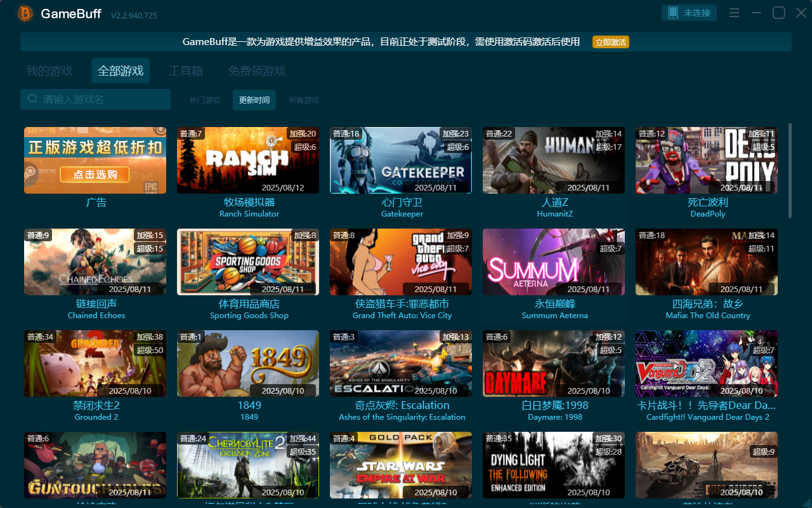Click the 点击选购 button in ad banner
812x508 pixels.
(x=95, y=175)
